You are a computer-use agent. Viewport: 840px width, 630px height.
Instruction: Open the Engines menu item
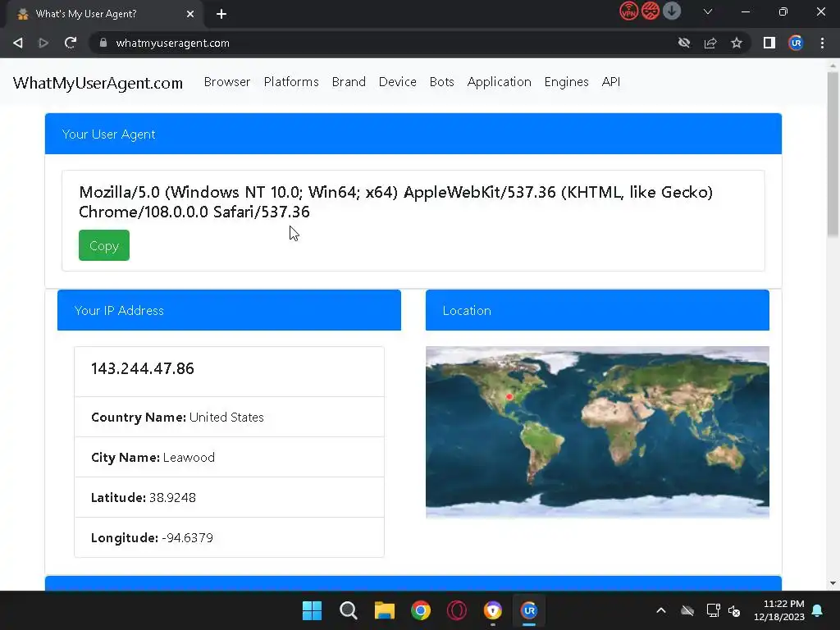(x=566, y=82)
